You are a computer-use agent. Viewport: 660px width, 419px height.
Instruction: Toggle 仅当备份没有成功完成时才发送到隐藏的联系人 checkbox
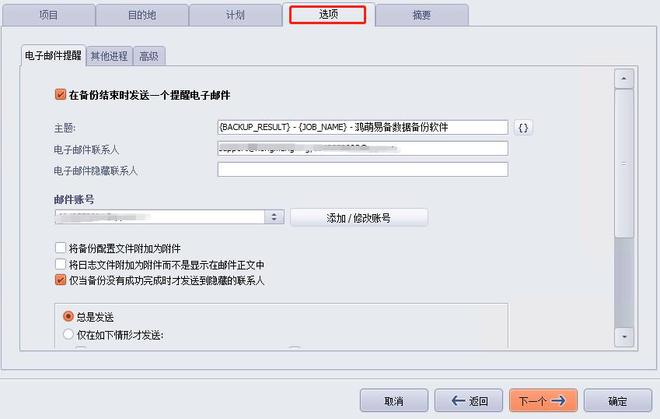tap(61, 280)
